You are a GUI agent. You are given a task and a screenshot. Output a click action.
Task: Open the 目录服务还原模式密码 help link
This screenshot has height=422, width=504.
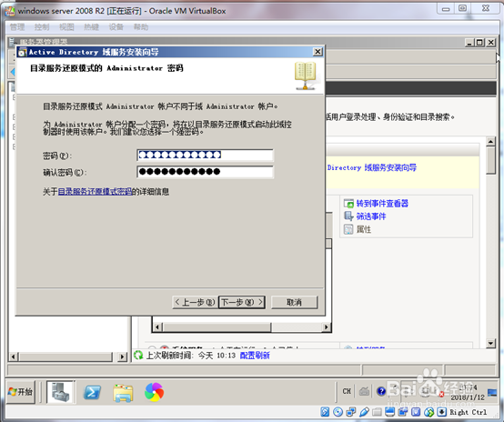point(95,192)
